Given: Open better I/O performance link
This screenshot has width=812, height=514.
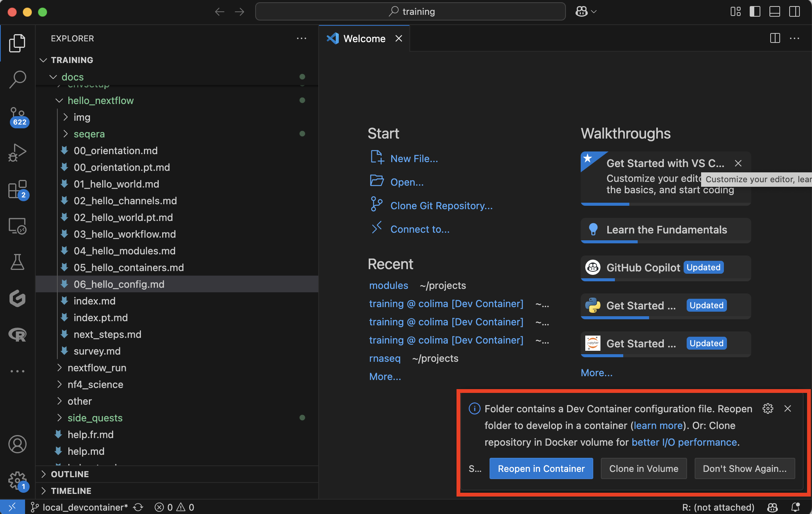Looking at the screenshot, I should tap(684, 442).
